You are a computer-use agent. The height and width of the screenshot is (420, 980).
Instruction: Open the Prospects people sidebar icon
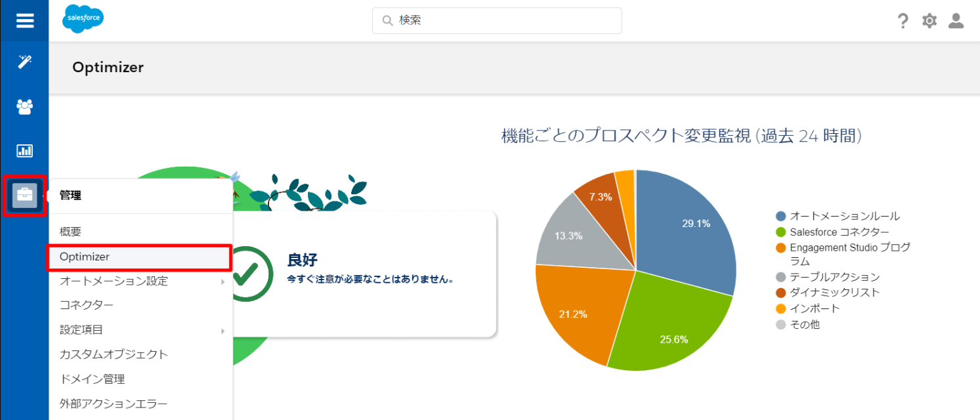(24, 106)
